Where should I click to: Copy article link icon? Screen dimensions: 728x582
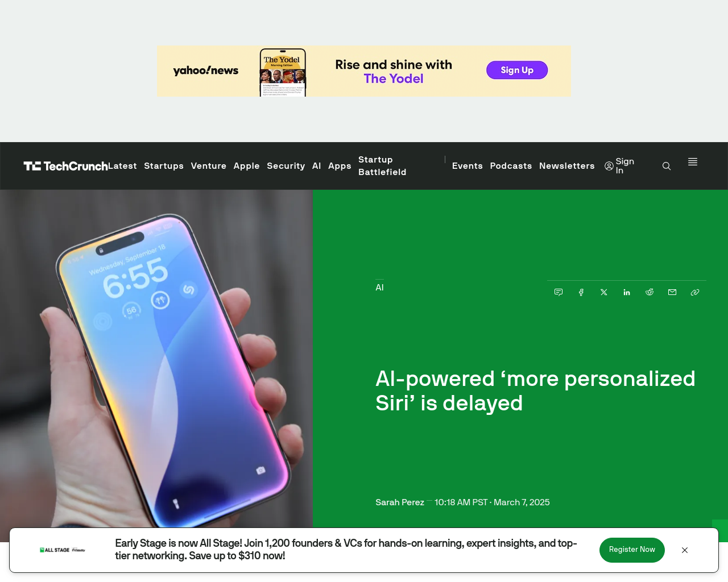coord(695,292)
